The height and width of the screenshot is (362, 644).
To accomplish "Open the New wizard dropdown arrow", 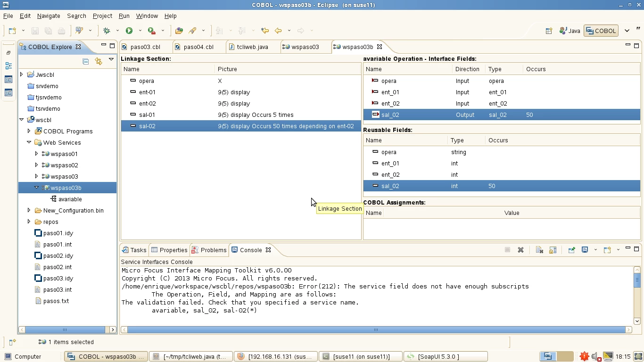I will [23, 31].
